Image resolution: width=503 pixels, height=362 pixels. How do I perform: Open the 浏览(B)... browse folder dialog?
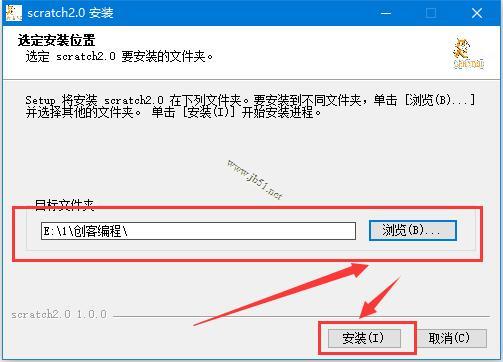click(x=413, y=230)
